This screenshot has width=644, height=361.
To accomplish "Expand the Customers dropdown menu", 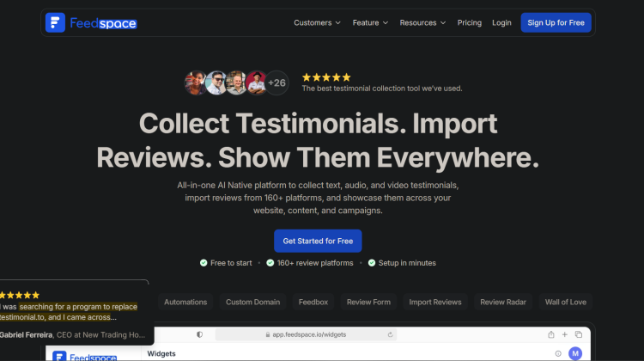I will (x=317, y=22).
